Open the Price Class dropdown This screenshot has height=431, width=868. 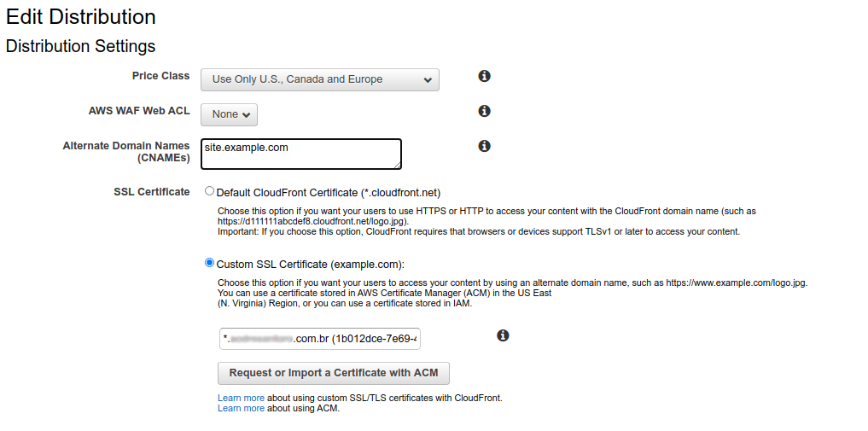click(x=320, y=79)
